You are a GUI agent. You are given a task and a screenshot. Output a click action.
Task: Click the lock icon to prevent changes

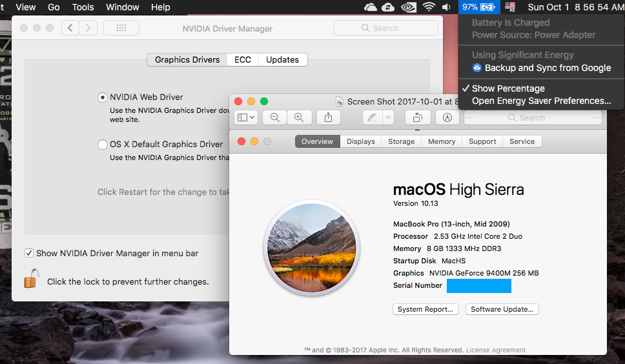[32, 278]
